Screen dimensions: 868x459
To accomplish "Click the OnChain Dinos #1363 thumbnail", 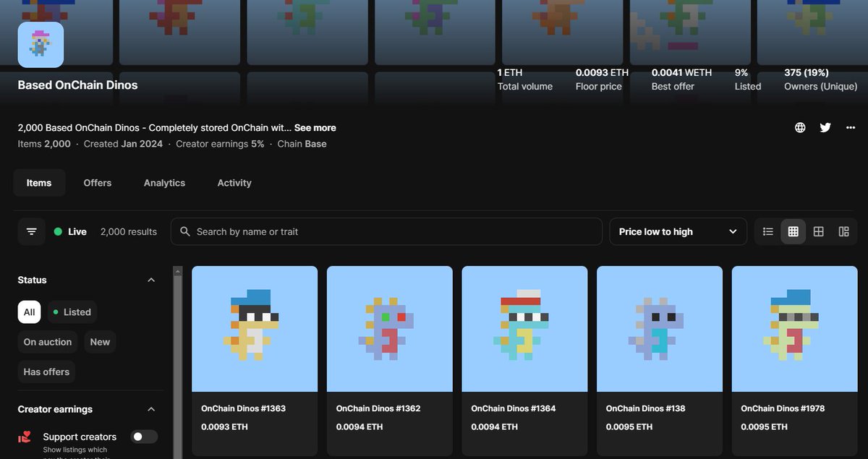I will click(255, 329).
